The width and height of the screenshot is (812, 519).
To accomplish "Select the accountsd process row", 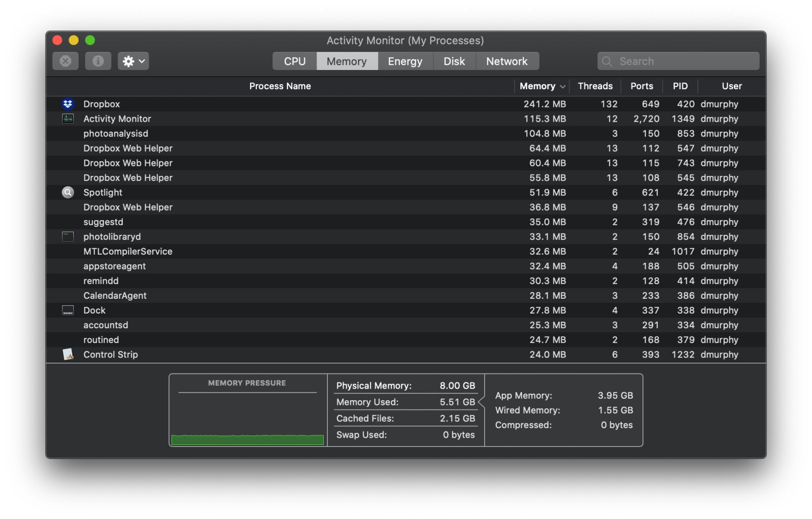I will point(406,325).
